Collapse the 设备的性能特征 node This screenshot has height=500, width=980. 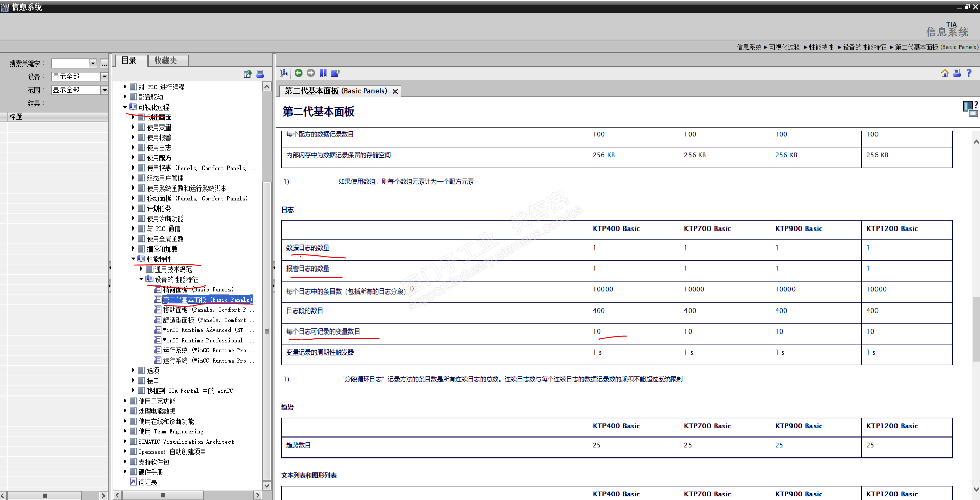point(141,279)
